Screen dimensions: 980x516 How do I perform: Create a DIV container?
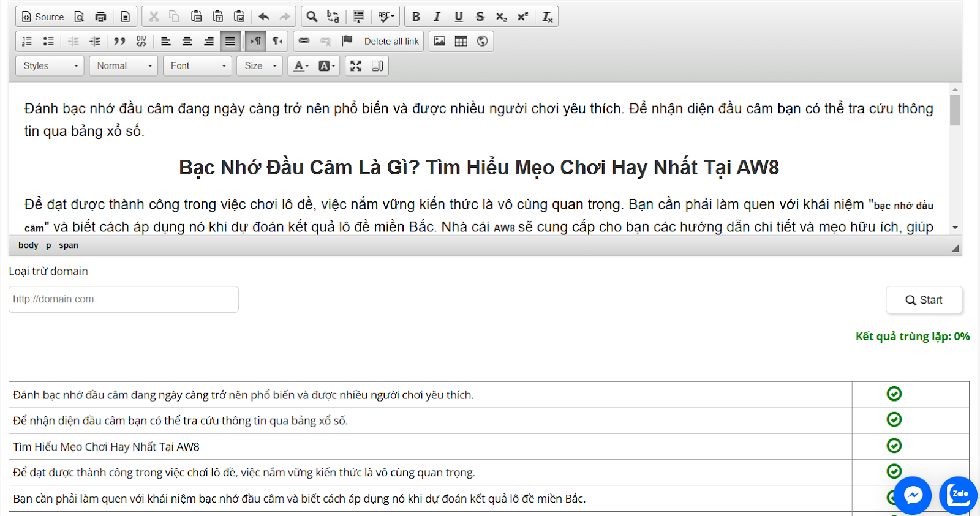[141, 41]
